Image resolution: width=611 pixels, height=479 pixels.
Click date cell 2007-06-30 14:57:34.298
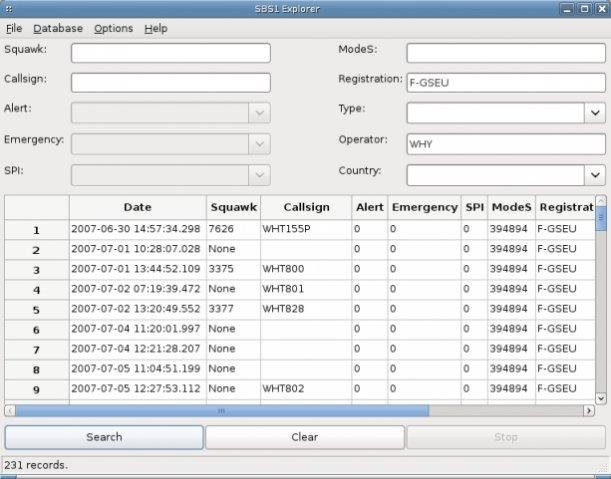(138, 229)
